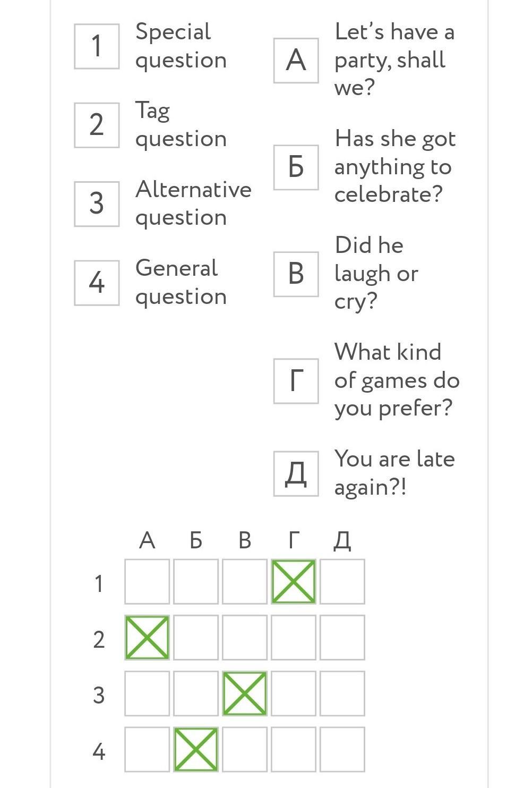Check the box at row 4, column Г
This screenshot has height=788, width=532.
[x=294, y=749]
